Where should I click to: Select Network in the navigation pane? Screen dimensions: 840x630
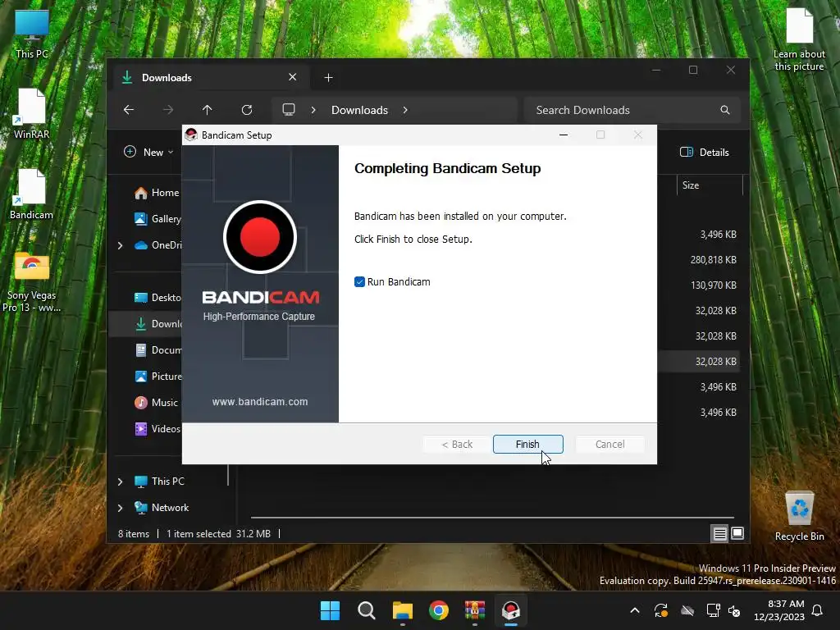pyautogui.click(x=162, y=508)
